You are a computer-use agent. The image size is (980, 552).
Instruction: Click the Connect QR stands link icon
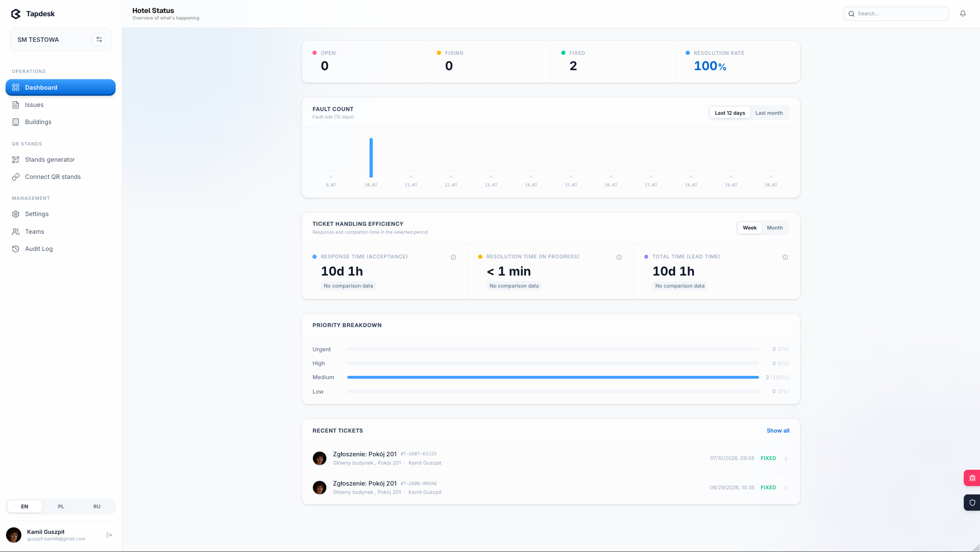[x=16, y=177]
